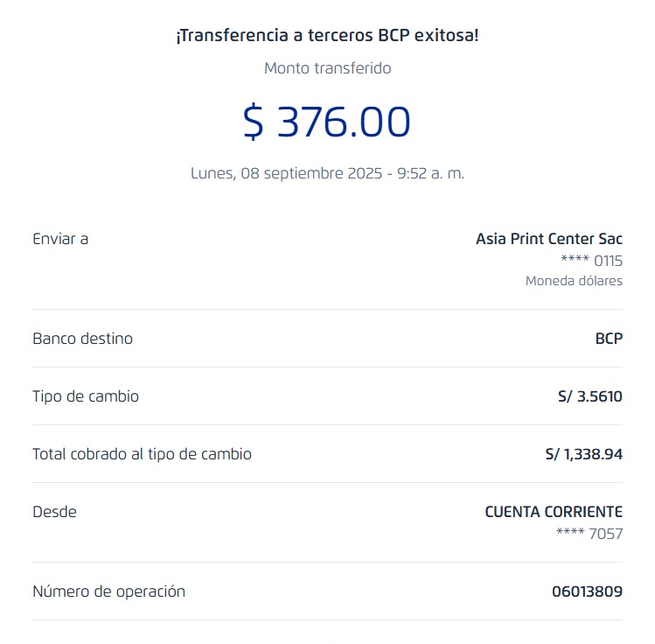
Task: Click the "Número de operación" label
Action: tap(108, 591)
